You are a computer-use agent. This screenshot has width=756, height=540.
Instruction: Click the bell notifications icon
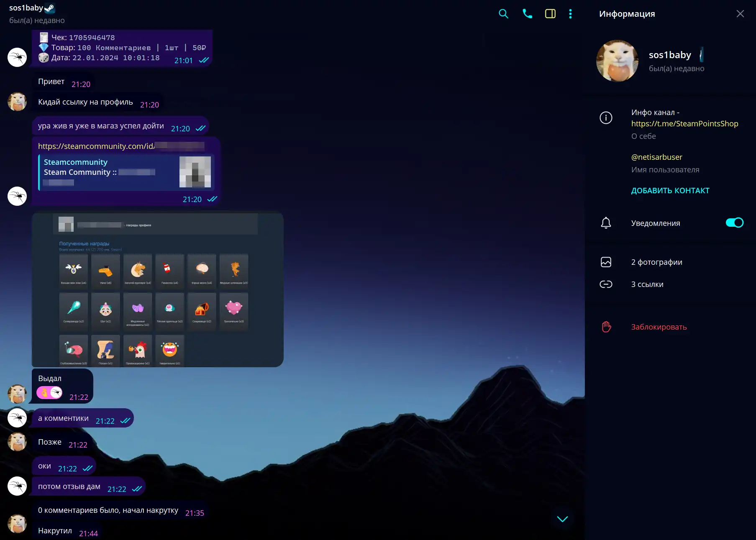click(x=606, y=223)
